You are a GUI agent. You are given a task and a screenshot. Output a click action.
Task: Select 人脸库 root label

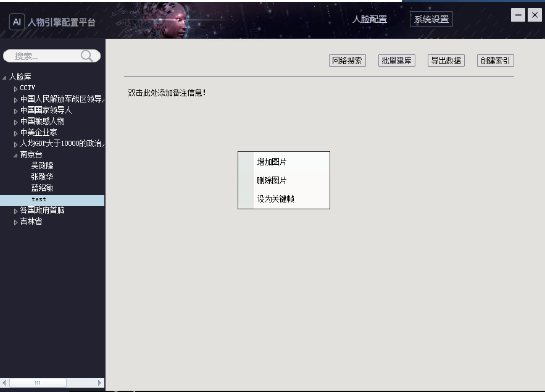point(20,77)
